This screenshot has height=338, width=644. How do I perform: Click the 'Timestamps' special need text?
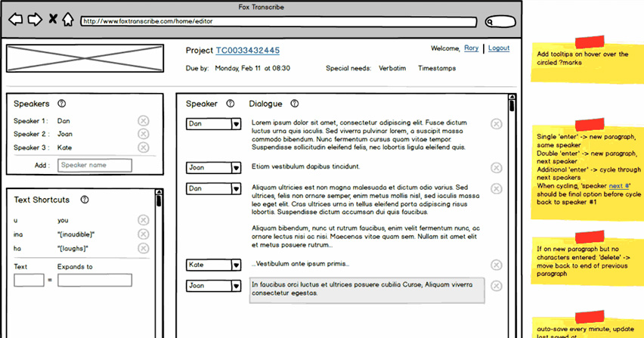[x=437, y=68]
